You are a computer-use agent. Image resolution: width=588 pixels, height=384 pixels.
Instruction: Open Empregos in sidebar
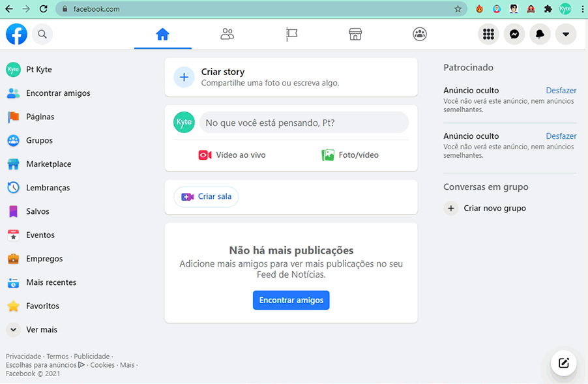pyautogui.click(x=35, y=258)
